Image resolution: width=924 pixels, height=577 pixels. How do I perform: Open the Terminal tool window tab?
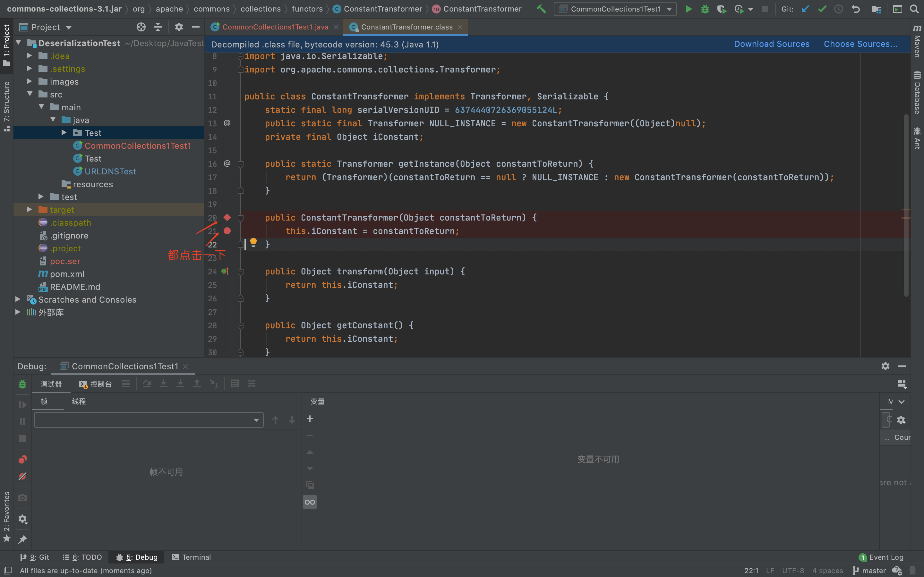[x=191, y=557]
